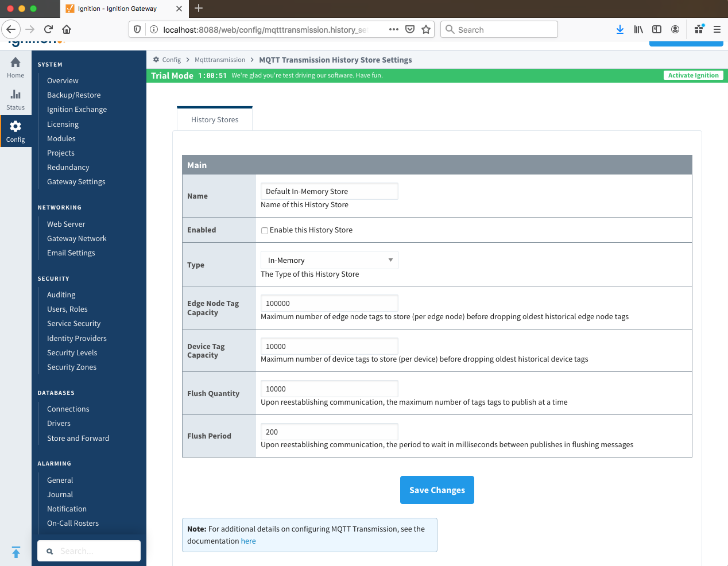Open Ignition Exchange menu item
This screenshot has height=566, width=728.
pyautogui.click(x=77, y=109)
